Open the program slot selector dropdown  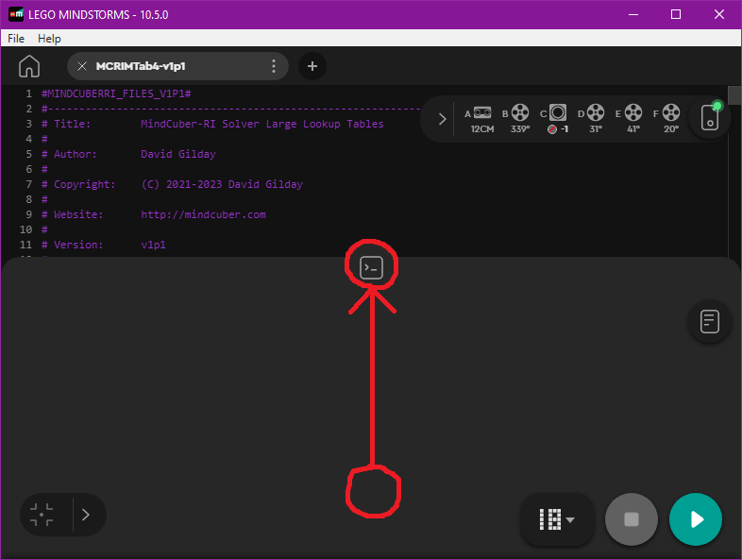pos(556,518)
